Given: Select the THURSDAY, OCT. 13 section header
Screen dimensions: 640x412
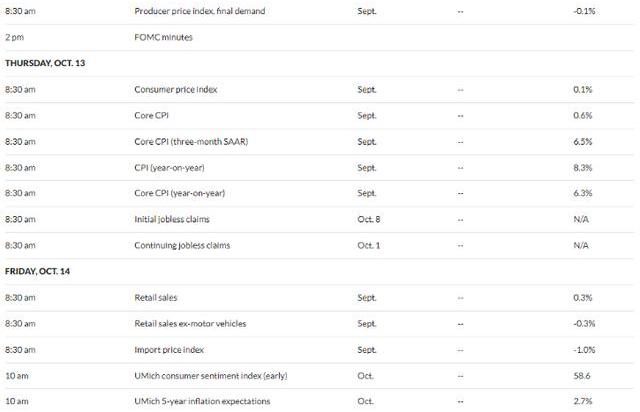Looking at the screenshot, I should click(46, 63).
